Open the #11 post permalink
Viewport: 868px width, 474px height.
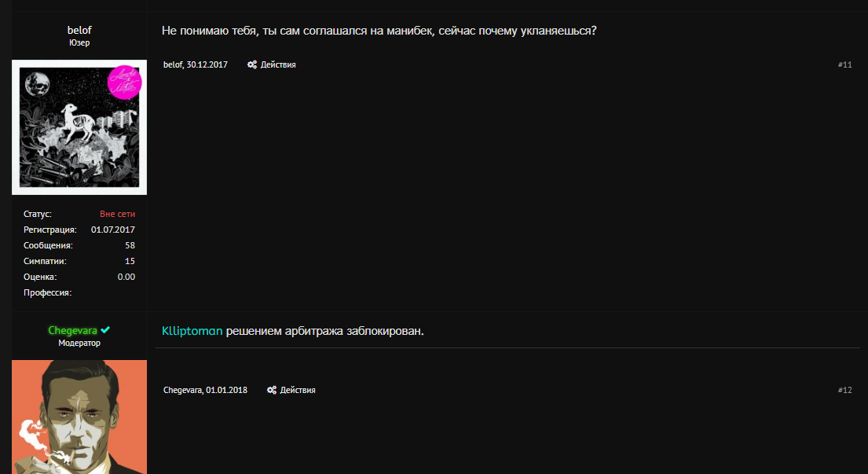pos(844,65)
